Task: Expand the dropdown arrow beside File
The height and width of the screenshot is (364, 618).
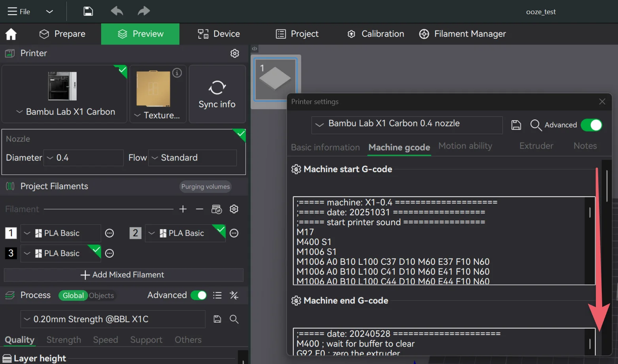Action: (49, 11)
